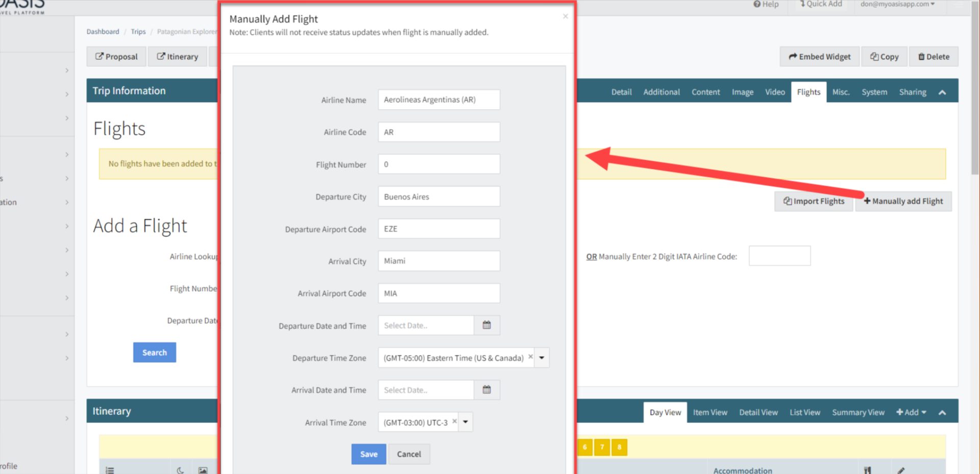Click the Copy button
This screenshot has width=980, height=474.
click(884, 57)
